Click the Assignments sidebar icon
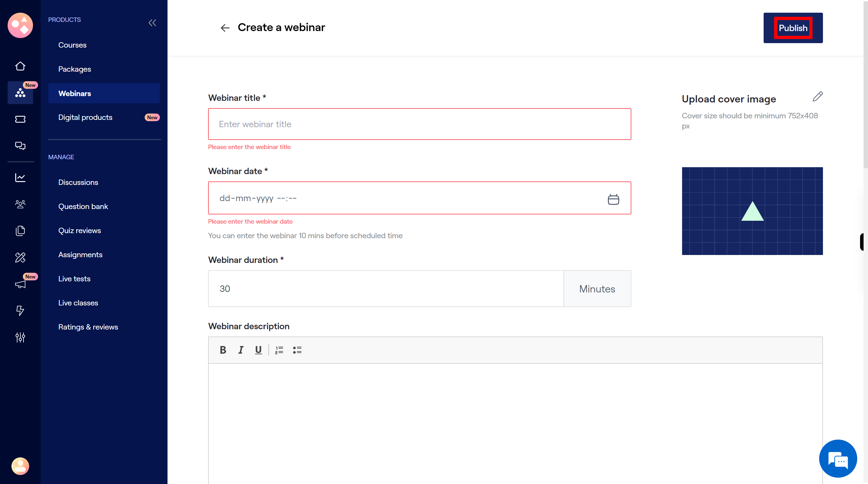Viewport: 868px width, 484px height. 20,257
